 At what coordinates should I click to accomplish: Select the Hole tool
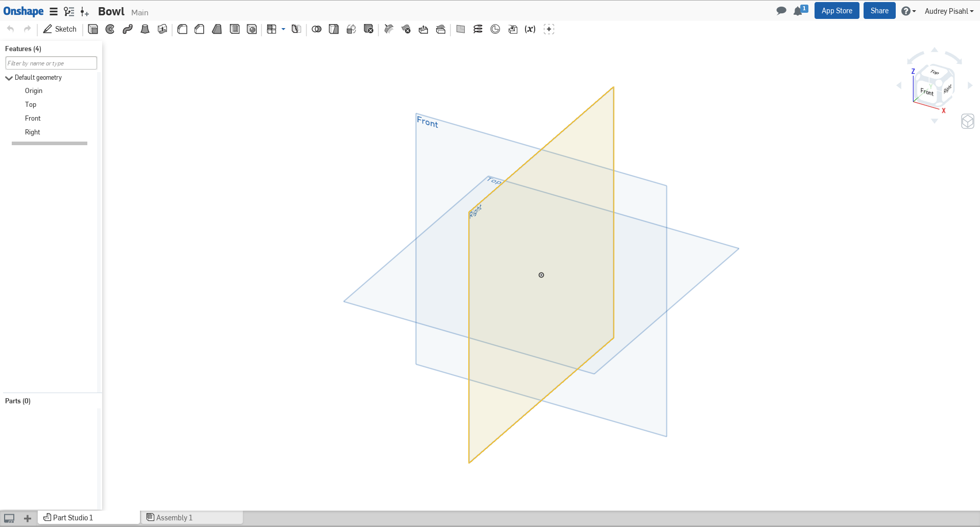coord(252,29)
